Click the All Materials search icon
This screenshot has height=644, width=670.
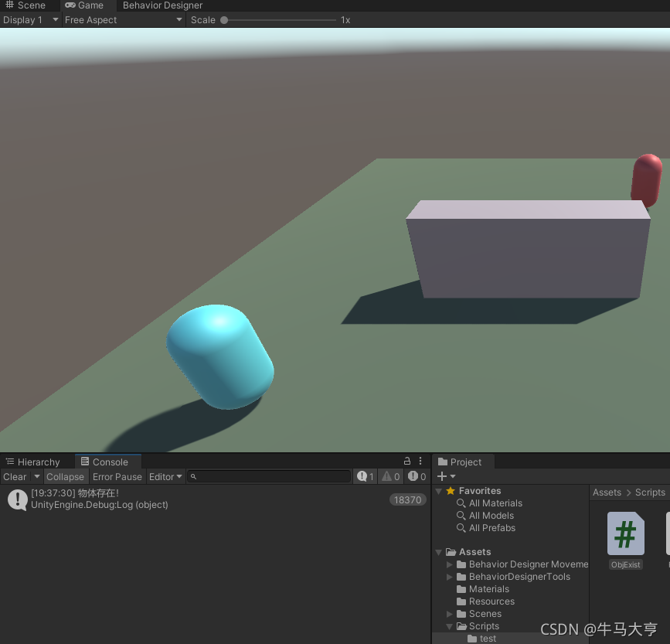point(461,503)
